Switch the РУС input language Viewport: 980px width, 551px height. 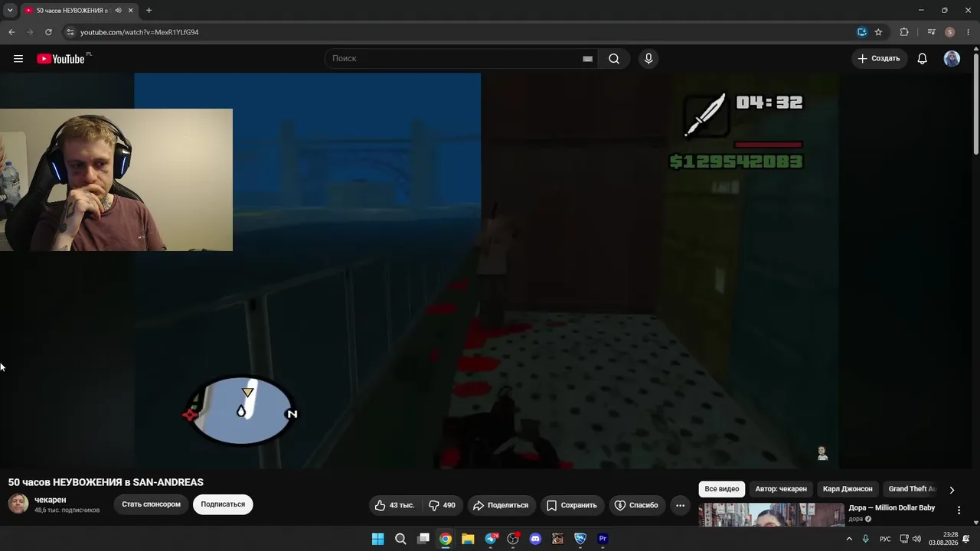pos(885,539)
